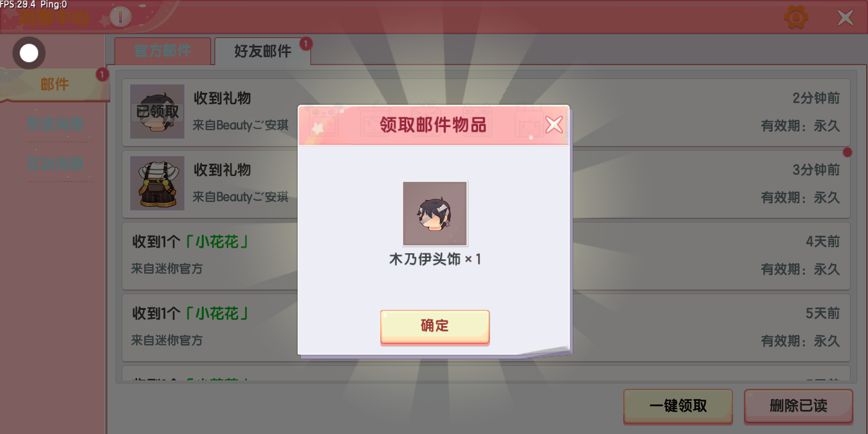The width and height of the screenshot is (868, 434).
Task: Close the 领取邮件物品 dialog with X
Action: [x=554, y=125]
